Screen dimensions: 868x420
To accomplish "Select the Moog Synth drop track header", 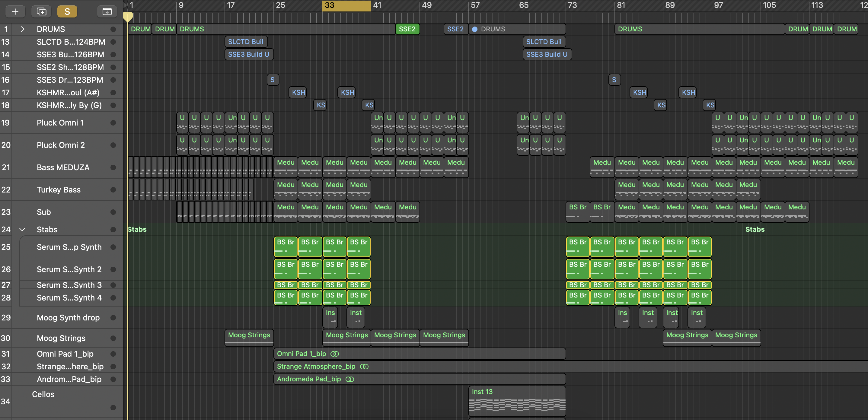I will point(61,318).
